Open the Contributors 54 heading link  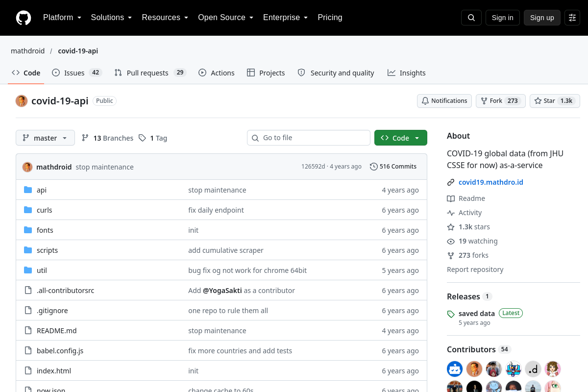pyautogui.click(x=479, y=349)
